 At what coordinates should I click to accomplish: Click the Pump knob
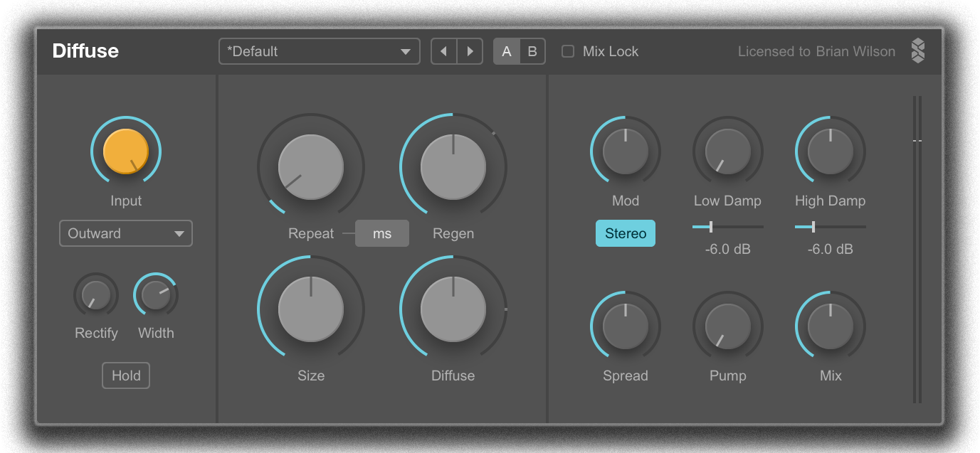(728, 326)
